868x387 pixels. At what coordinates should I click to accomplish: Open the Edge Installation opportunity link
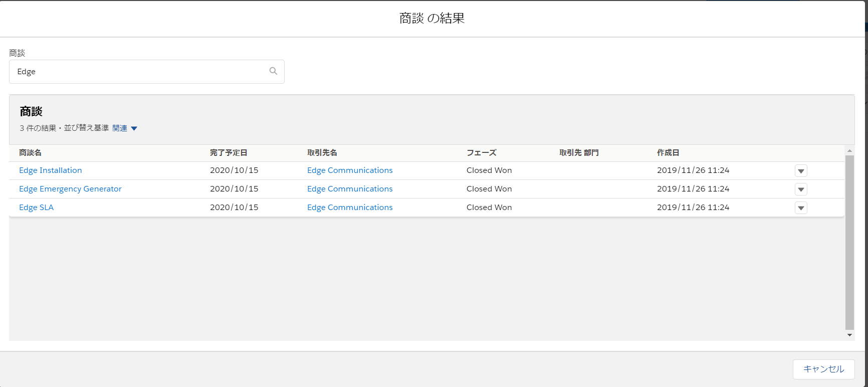click(50, 170)
